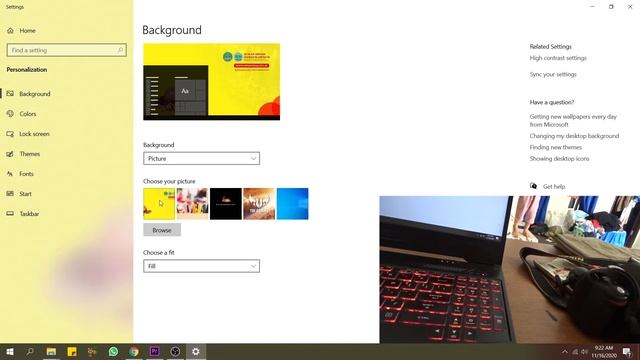The image size is (640, 360).
Task: Click the network icon in the system tray
Action: point(575,351)
